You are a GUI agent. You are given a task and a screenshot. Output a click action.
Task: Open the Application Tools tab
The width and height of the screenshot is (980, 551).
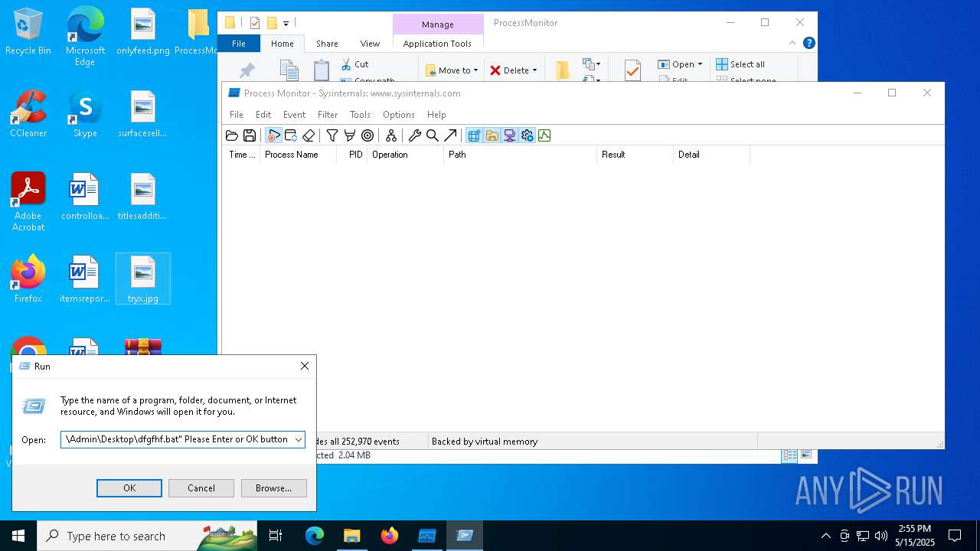click(437, 44)
